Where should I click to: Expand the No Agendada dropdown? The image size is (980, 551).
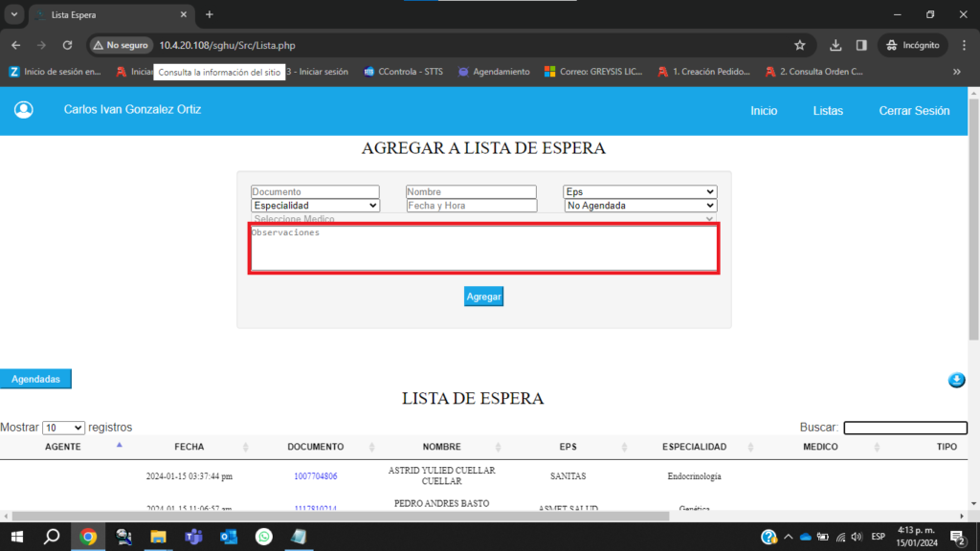[639, 206]
